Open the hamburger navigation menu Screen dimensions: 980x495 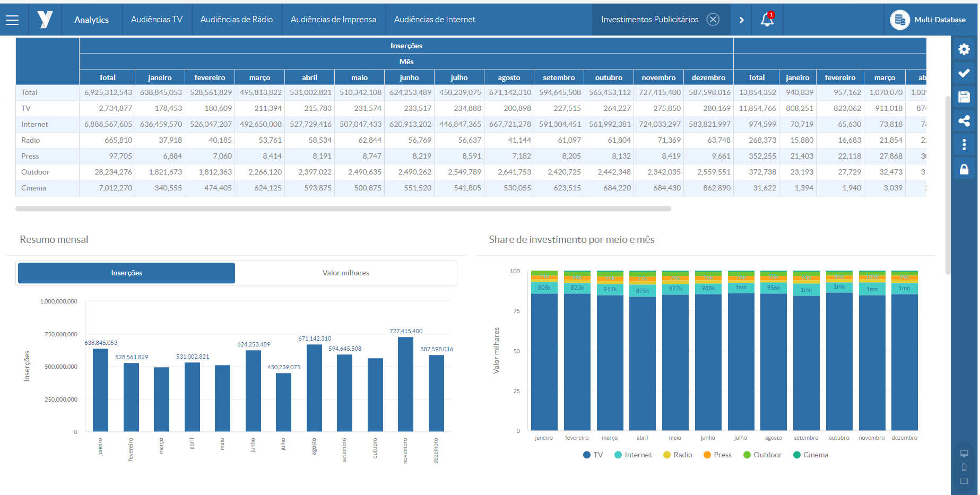coord(12,20)
